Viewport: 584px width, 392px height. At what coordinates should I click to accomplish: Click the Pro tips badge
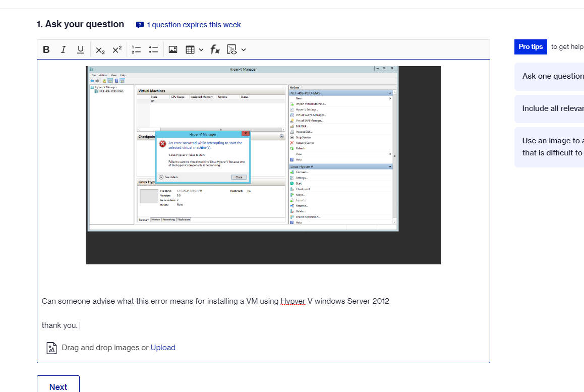click(531, 47)
